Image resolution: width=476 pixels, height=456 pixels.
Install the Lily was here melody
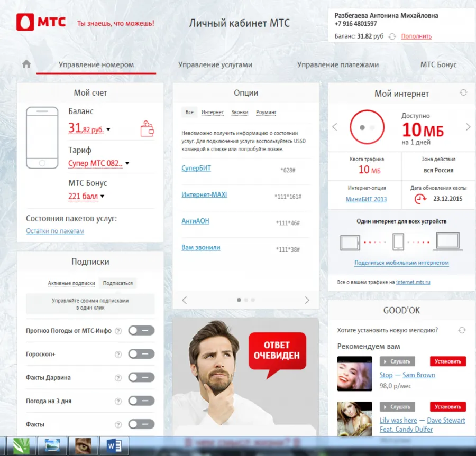448,407
